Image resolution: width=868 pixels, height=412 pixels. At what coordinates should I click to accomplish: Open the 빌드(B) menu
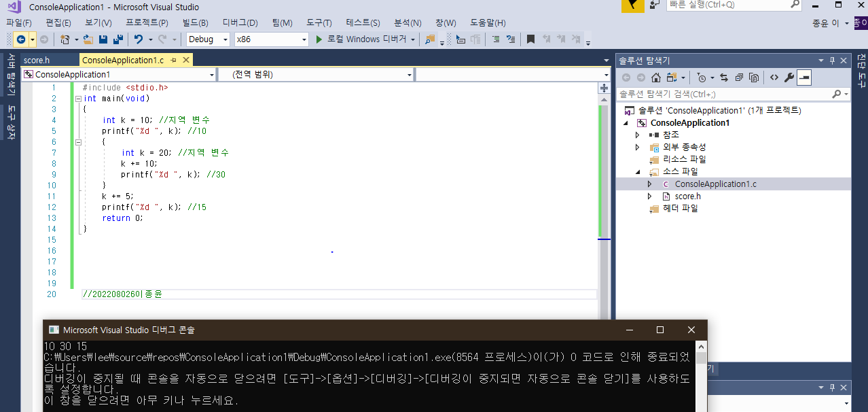tap(196, 22)
